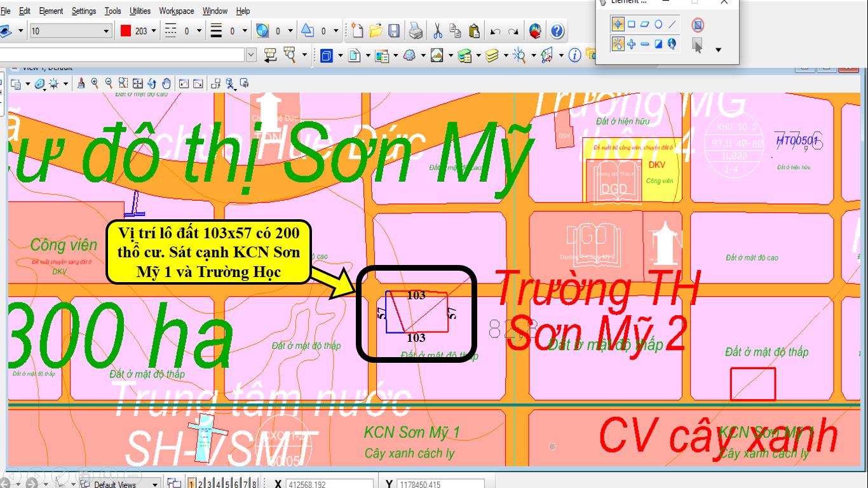Click the View Next icon
Image resolution: width=868 pixels, height=488 pixels.
(198, 83)
